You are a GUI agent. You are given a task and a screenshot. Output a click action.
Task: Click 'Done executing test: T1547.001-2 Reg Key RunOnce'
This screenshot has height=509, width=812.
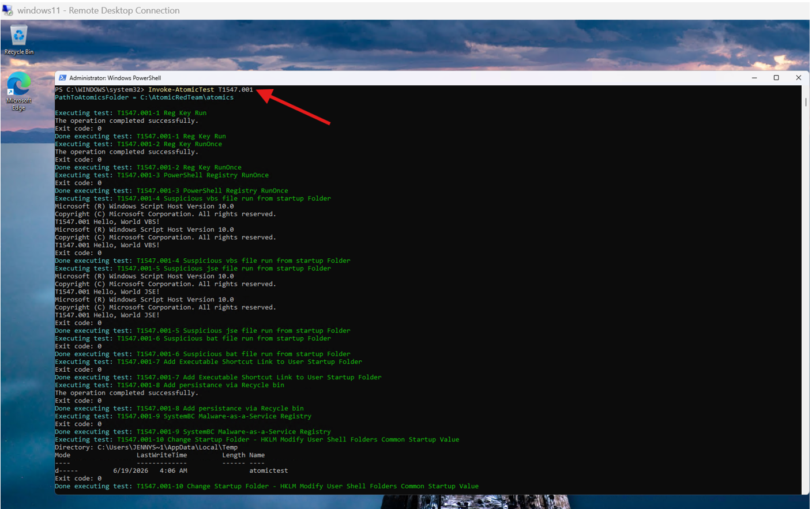[148, 167]
